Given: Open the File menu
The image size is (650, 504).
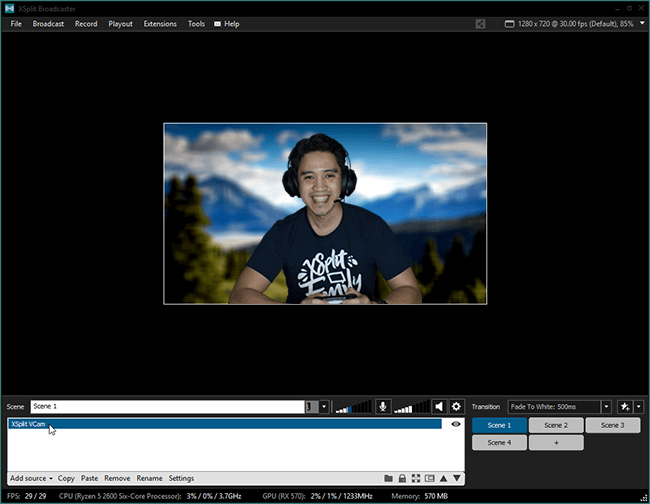Looking at the screenshot, I should [x=16, y=24].
